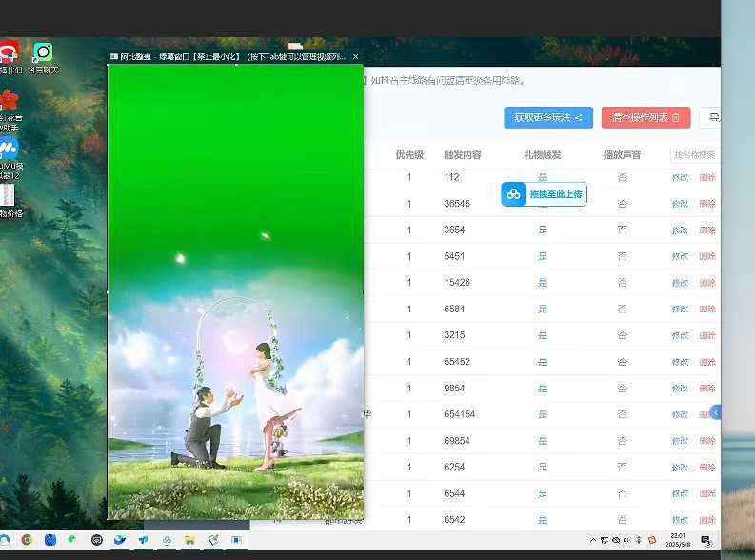This screenshot has width=755, height=560.
Task: Click the 是 gift trigger value in row 15426
Action: pos(543,282)
